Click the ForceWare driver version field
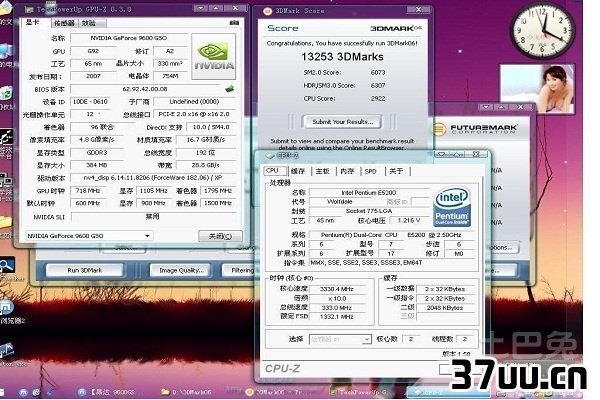The image size is (600, 400). [x=153, y=178]
